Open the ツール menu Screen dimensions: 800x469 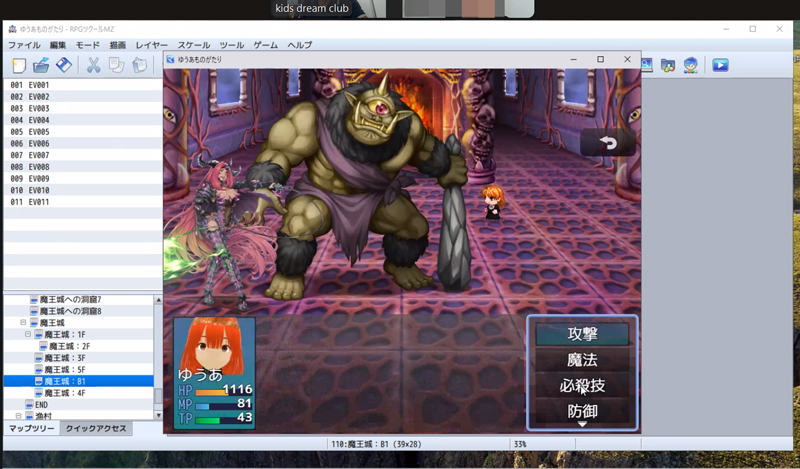coord(232,45)
